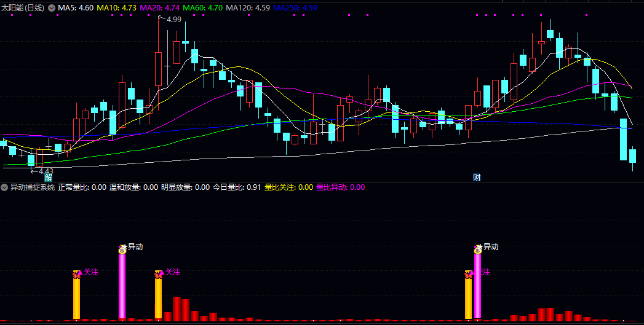Click the 4.43 low price label
The width and height of the screenshot is (644, 325).
coord(46,171)
